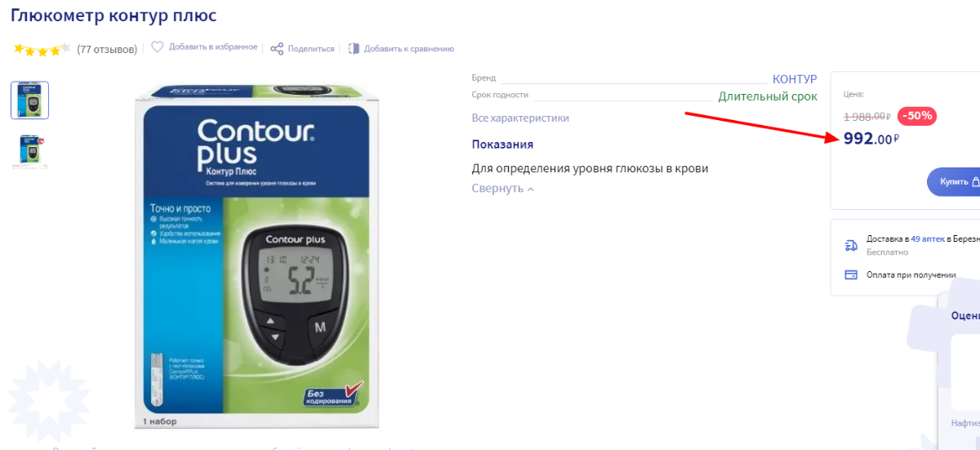
Task: Select the second product thumbnail
Action: click(29, 152)
